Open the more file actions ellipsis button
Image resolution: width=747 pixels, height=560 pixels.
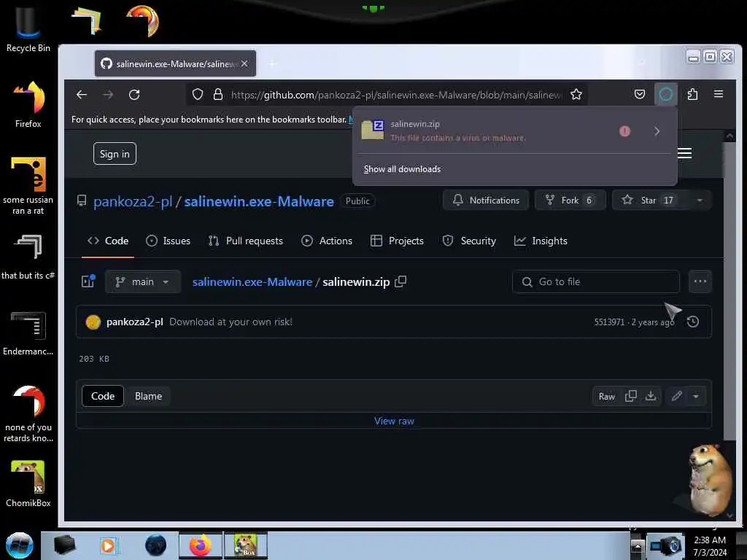pos(700,282)
